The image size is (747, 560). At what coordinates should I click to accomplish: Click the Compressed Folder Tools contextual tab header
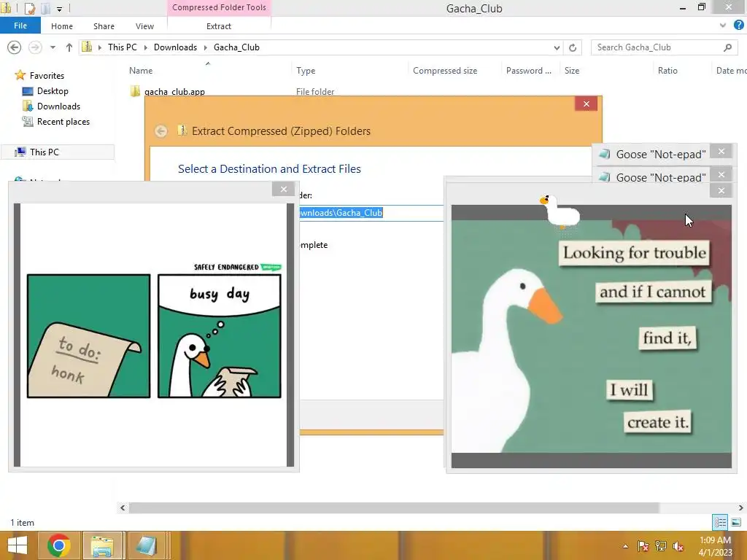219,7
